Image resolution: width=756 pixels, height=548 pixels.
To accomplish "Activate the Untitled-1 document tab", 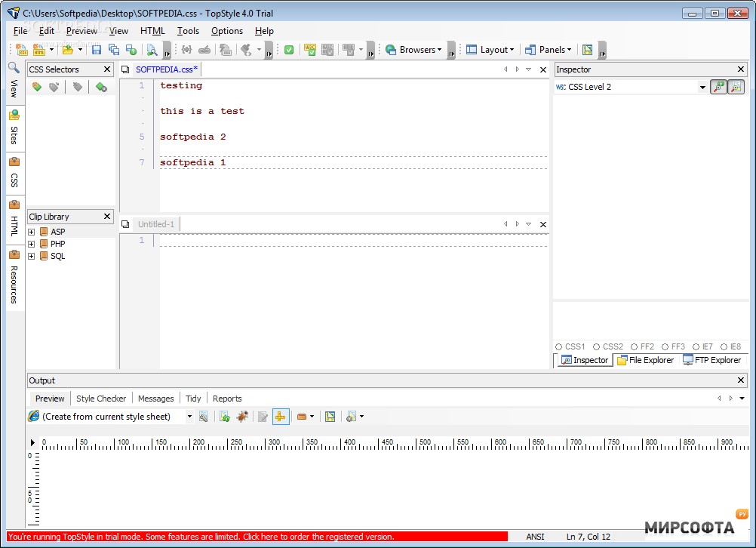I will coord(156,224).
